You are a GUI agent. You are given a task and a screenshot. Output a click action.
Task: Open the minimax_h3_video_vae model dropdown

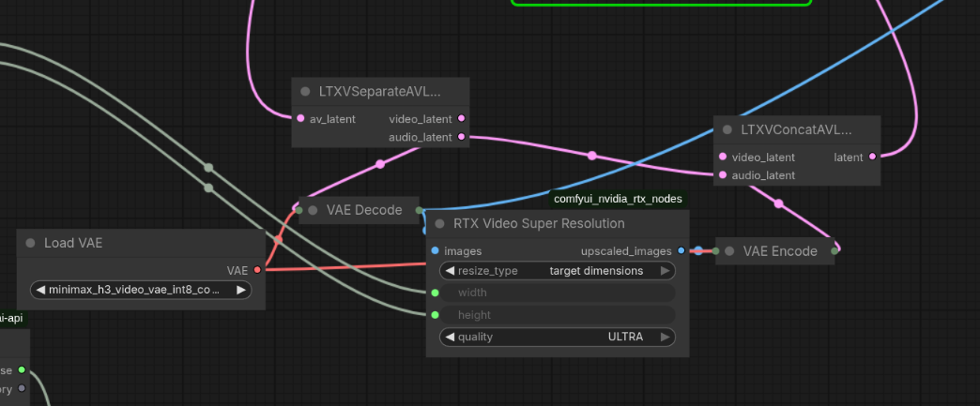(x=141, y=290)
